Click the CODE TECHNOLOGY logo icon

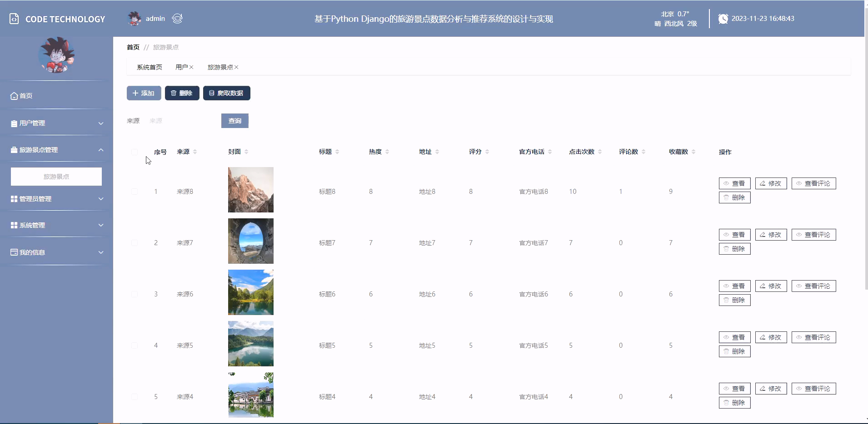pyautogui.click(x=13, y=18)
